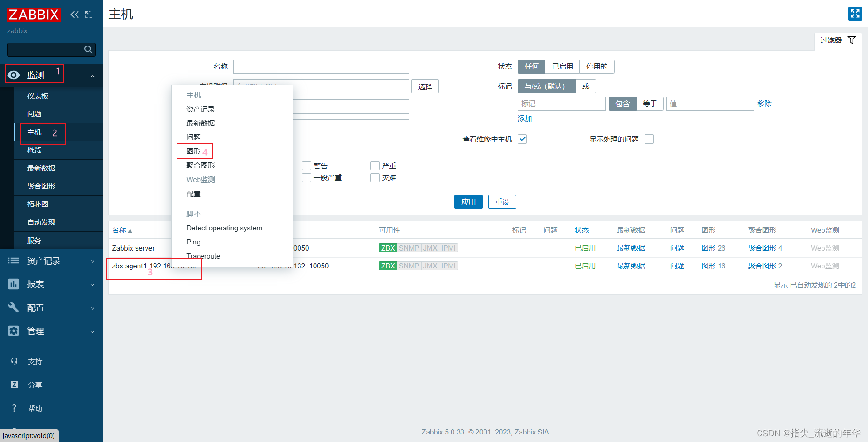Select 停用的 status option

597,67
